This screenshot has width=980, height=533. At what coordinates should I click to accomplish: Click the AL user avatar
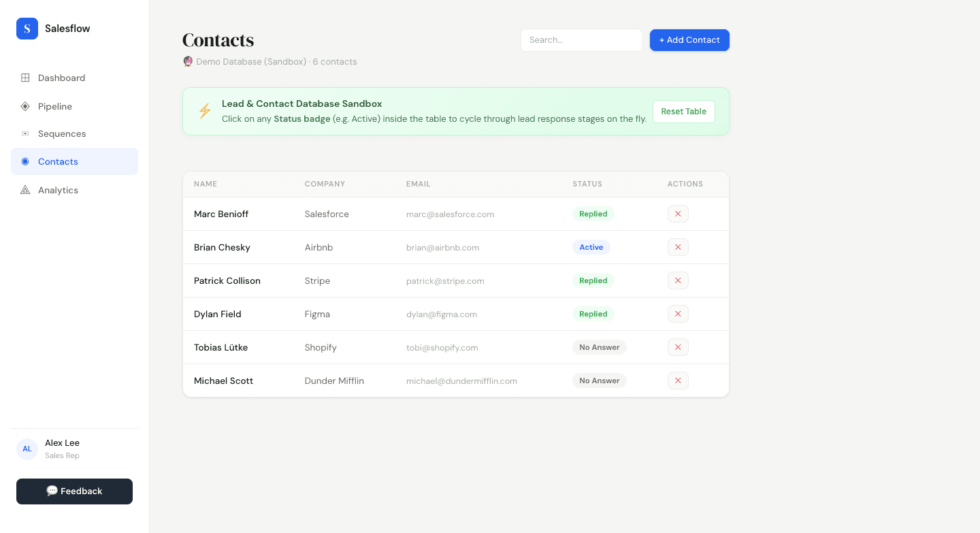coord(27,449)
